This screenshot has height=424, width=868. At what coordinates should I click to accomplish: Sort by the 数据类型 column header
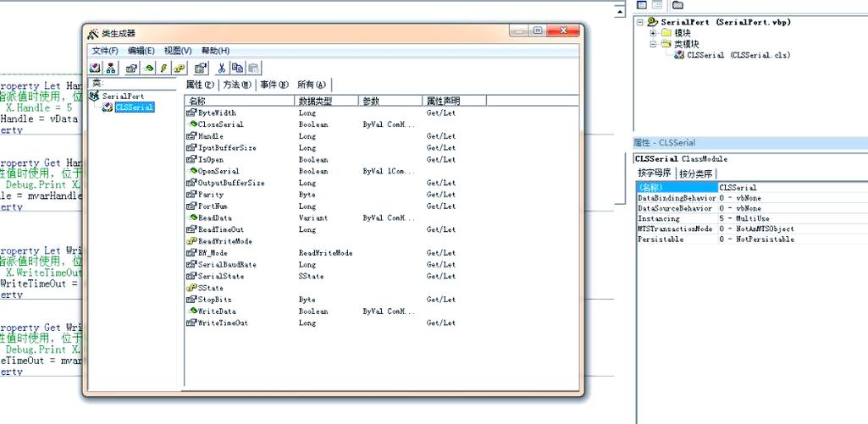327,101
